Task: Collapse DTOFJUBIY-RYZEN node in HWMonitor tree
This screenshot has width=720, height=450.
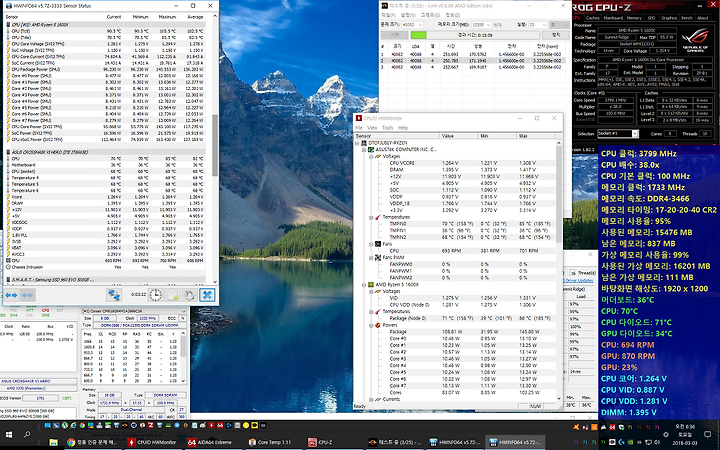Action: (358, 143)
